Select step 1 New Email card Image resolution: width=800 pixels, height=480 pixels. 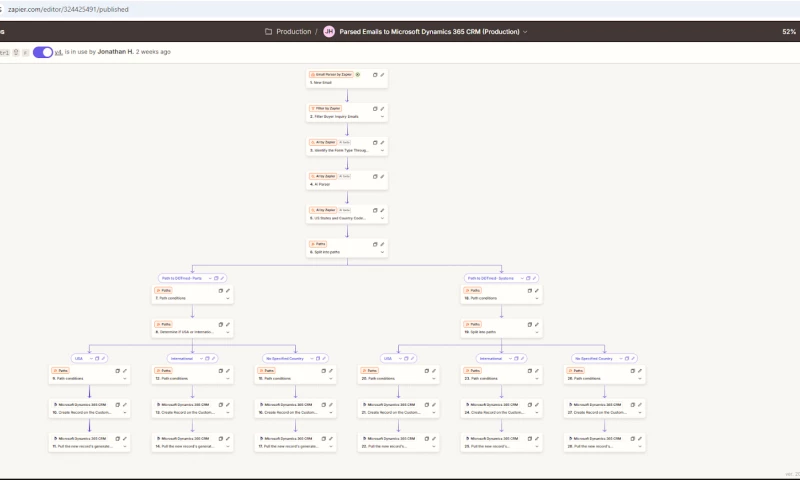point(347,79)
